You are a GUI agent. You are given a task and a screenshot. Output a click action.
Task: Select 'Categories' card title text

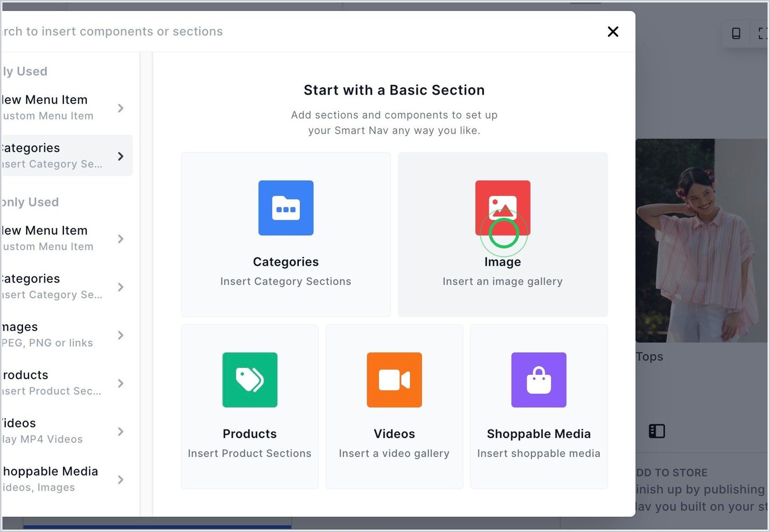coord(286,262)
